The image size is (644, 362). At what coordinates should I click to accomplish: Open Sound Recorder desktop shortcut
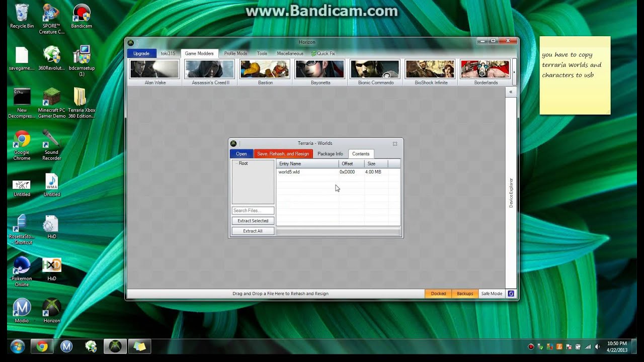(51, 146)
